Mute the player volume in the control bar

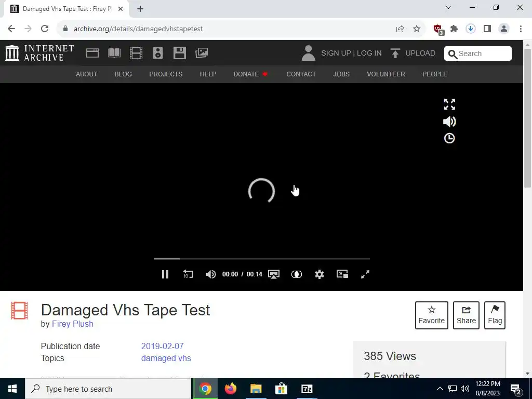pos(211,274)
